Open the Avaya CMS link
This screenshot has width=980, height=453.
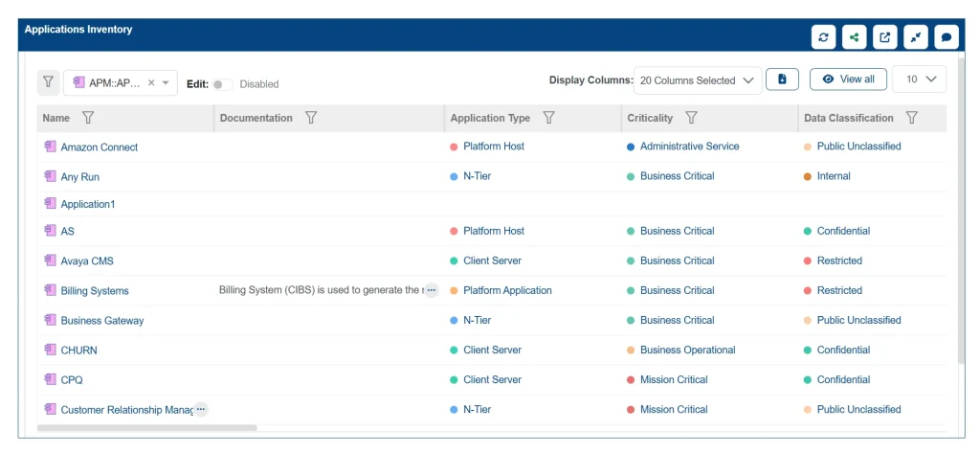pyautogui.click(x=87, y=260)
